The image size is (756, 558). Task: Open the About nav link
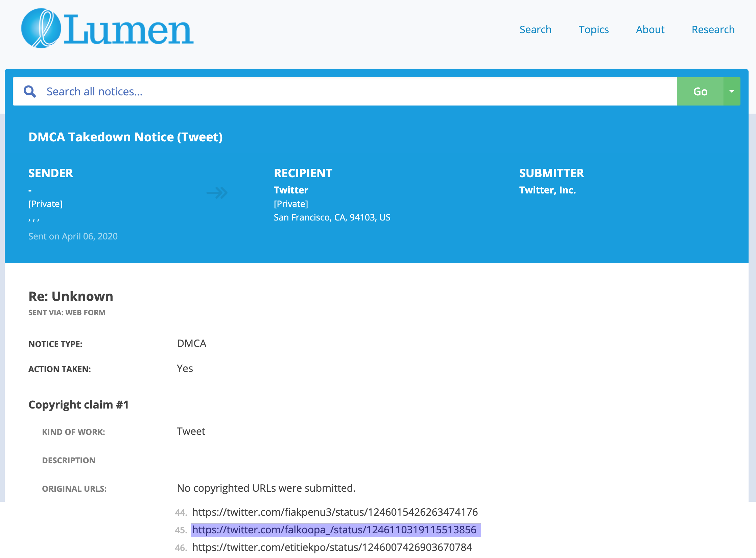[650, 29]
